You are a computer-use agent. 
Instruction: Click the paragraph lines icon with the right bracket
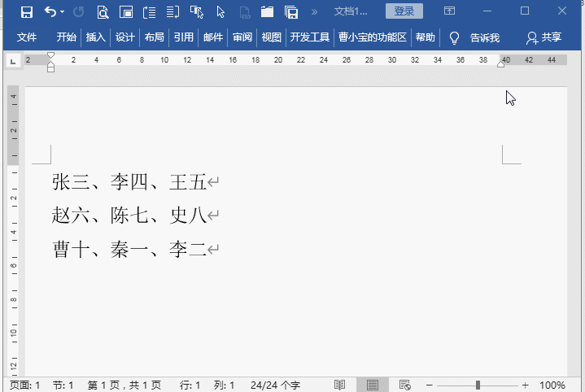[172, 12]
